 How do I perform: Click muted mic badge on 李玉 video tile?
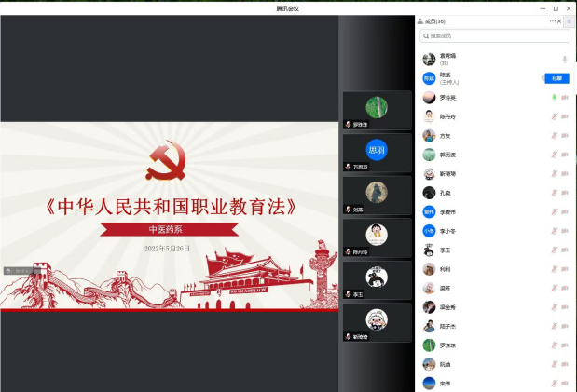[x=348, y=294]
